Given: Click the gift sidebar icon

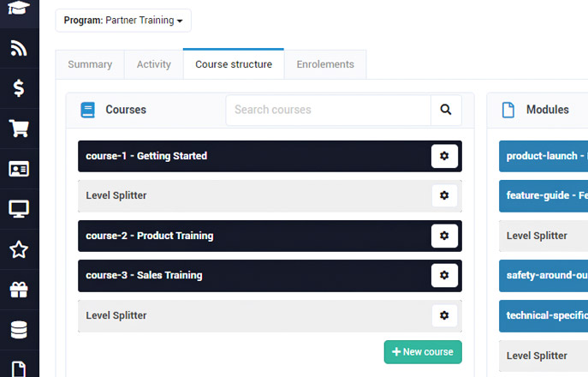Looking at the screenshot, I should 19,290.
